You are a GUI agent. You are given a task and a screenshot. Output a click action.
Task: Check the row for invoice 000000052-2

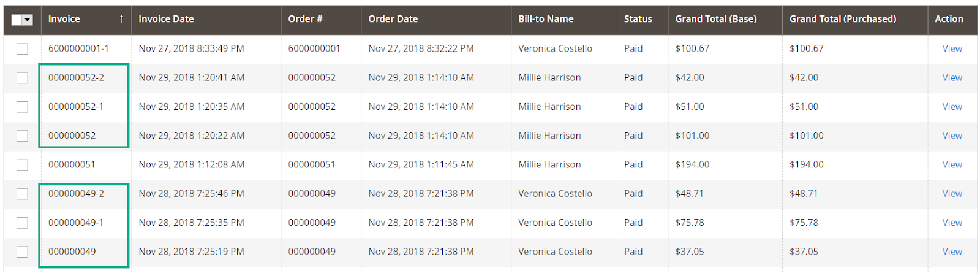coord(22,78)
